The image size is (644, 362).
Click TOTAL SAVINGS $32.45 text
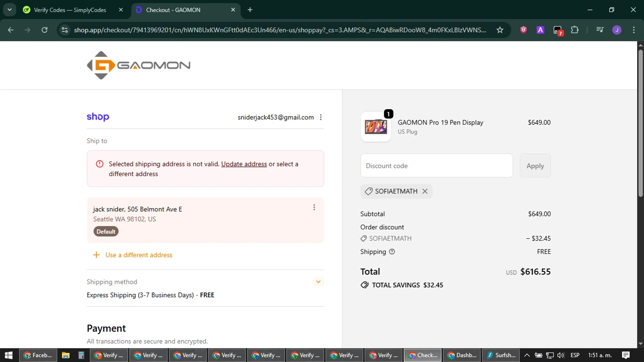(x=407, y=285)
